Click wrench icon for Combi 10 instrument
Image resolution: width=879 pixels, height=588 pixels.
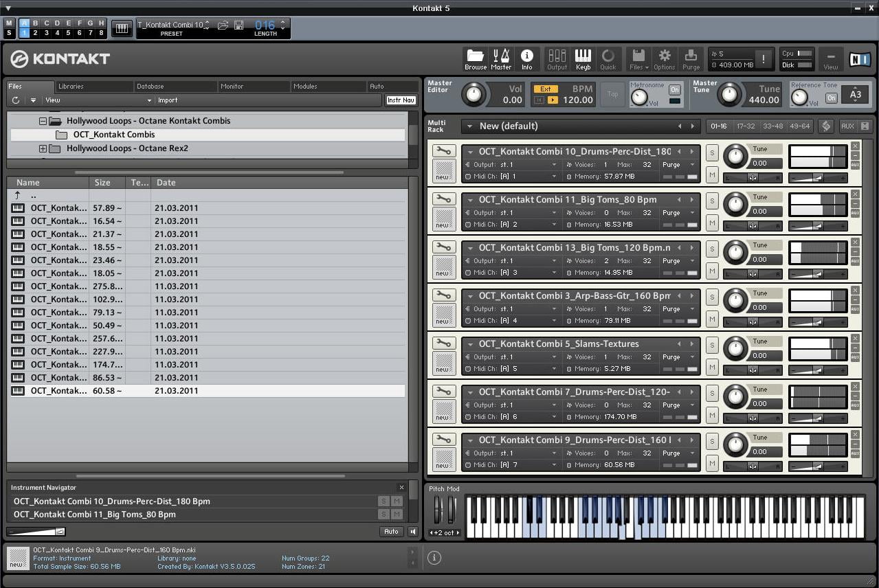click(x=444, y=151)
